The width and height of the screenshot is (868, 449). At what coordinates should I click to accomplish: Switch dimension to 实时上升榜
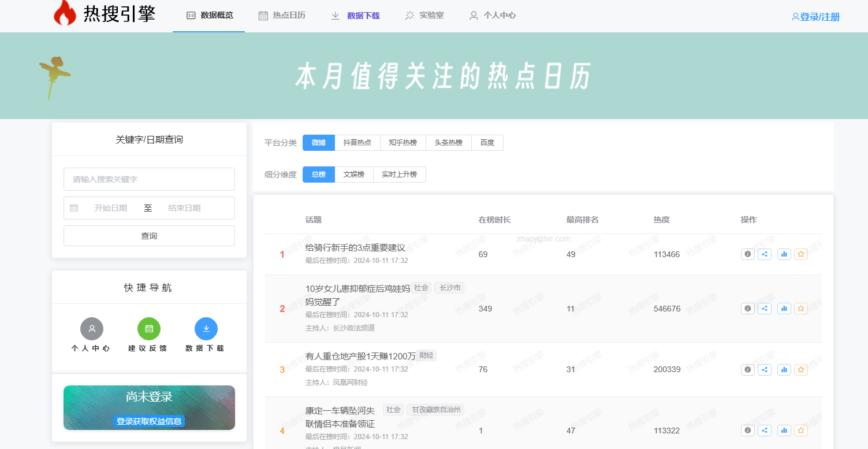point(399,174)
